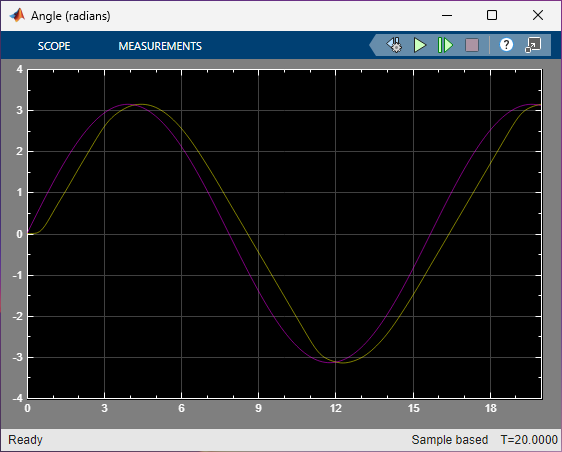The width and height of the screenshot is (562, 452).
Task: Click the 'Ready' status text
Action: [25, 439]
